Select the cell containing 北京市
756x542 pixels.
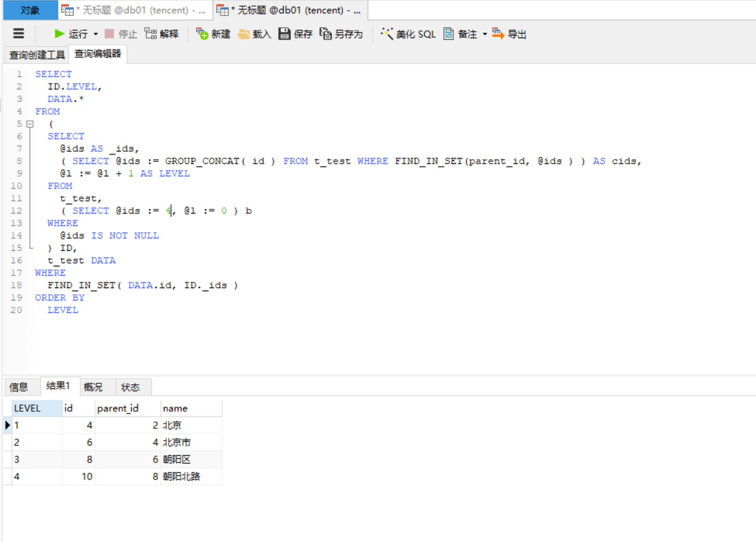(x=191, y=442)
